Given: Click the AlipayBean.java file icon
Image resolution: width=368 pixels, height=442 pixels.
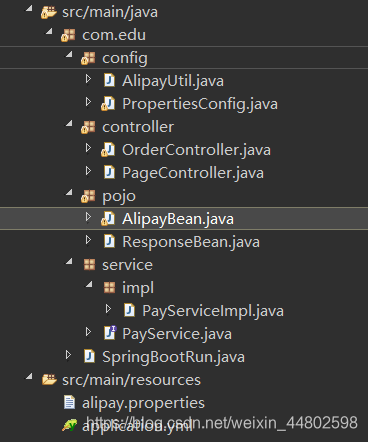Looking at the screenshot, I should [x=108, y=219].
